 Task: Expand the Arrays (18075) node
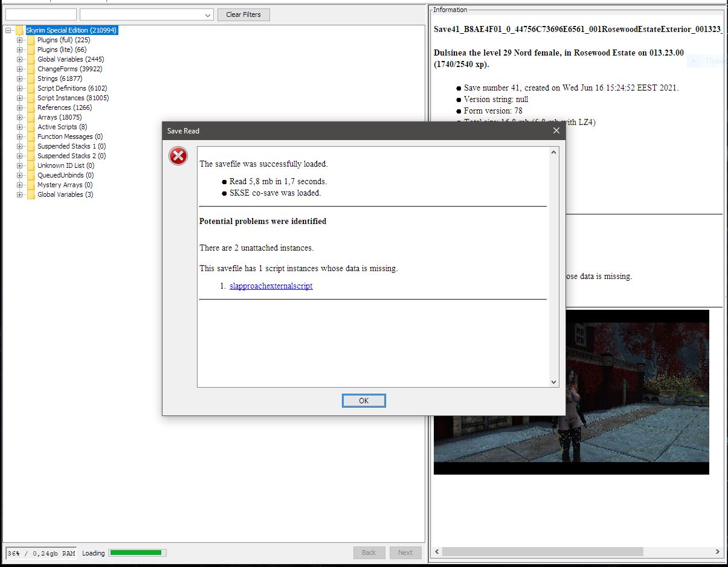[19, 117]
